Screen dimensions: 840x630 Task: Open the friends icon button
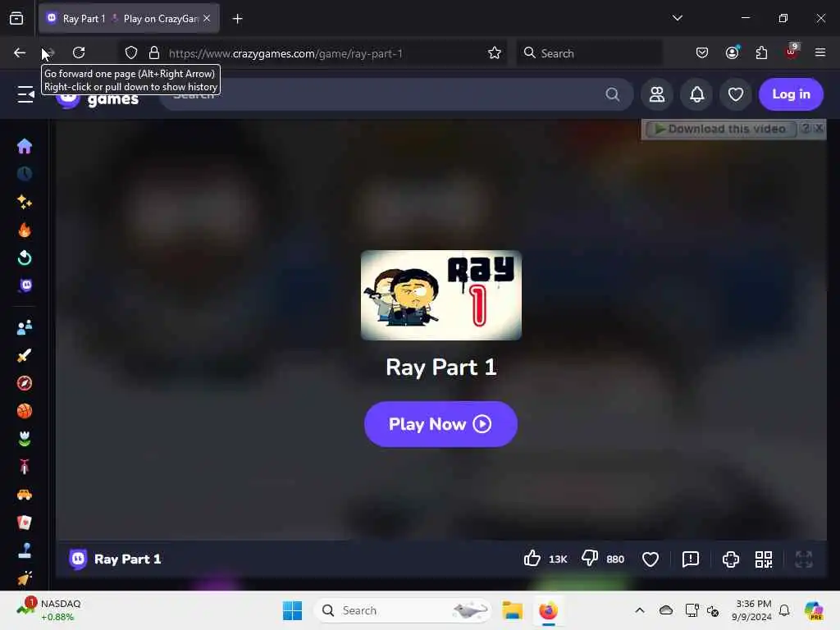657,94
